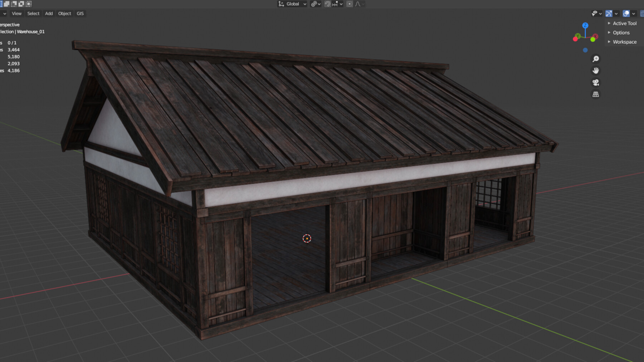The width and height of the screenshot is (644, 362).
Task: Switch to camera view using camera icon
Action: pos(596,82)
